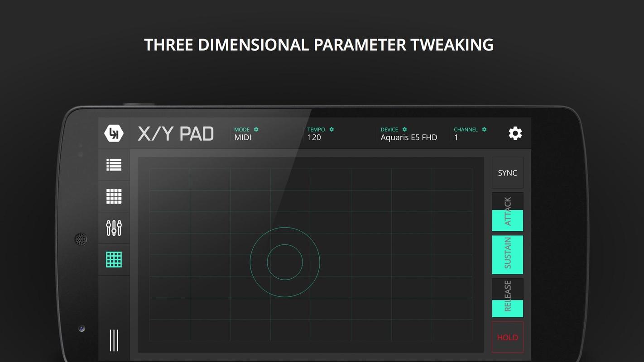The height and width of the screenshot is (362, 644).
Task: Click the Three Dimensional Parameter Tweaking heading
Action: point(319,45)
